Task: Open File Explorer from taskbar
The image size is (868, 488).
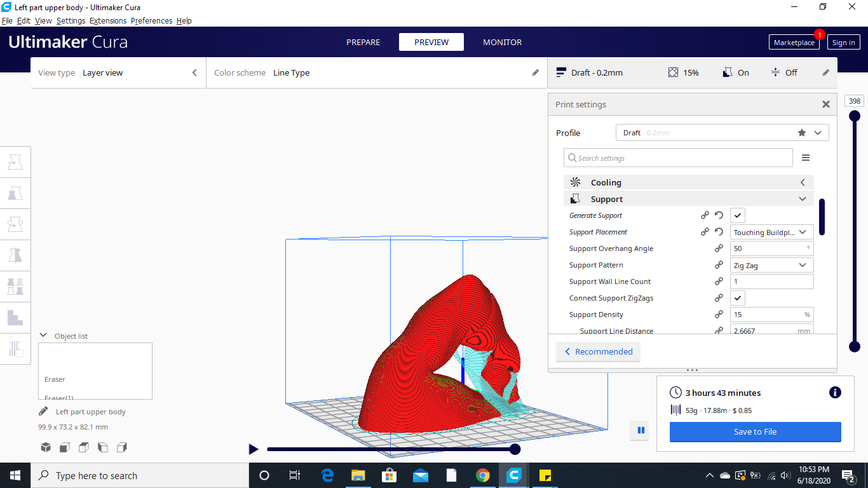Action: click(x=358, y=475)
